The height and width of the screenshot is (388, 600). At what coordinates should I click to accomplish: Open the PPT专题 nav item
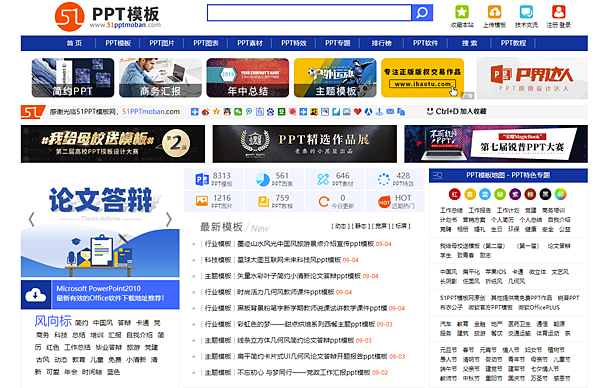[338, 43]
